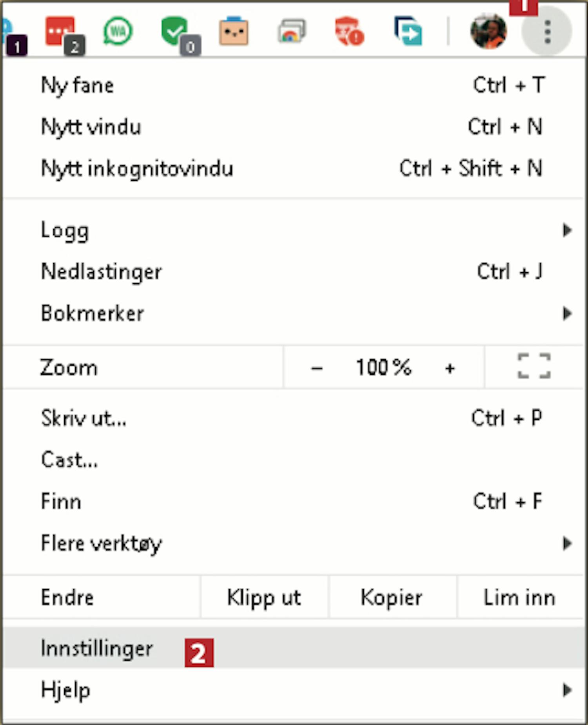The height and width of the screenshot is (725, 588).
Task: Click the stacked windows Chrome extension icon
Action: (x=291, y=31)
